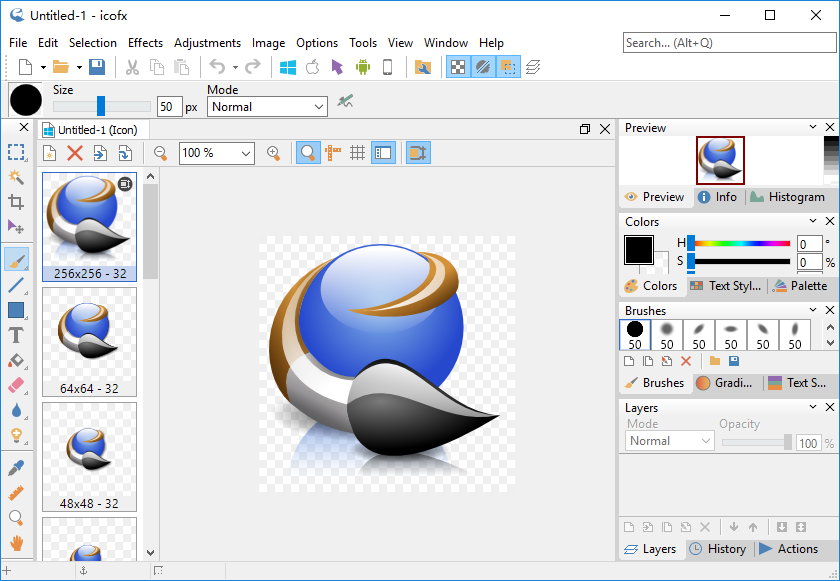Toggle the layers stack toolbar button
The height and width of the screenshot is (581, 840).
tap(532, 67)
